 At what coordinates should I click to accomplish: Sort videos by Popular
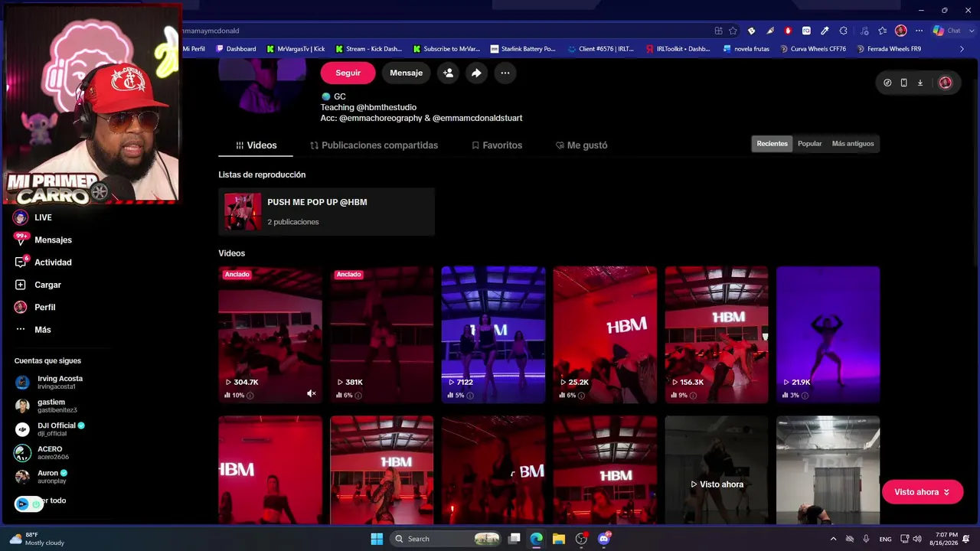point(809,144)
